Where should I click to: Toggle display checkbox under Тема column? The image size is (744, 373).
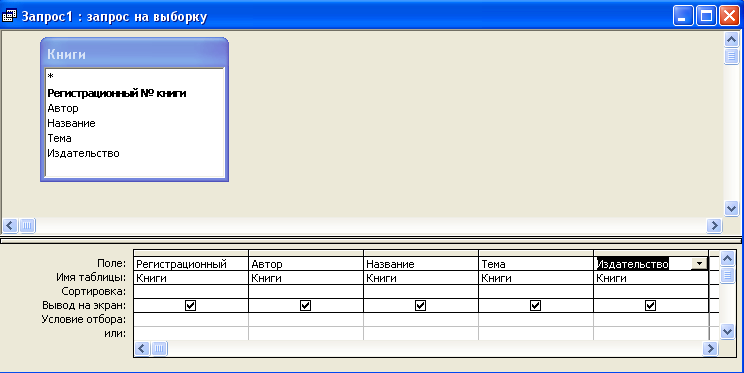pyautogui.click(x=535, y=306)
